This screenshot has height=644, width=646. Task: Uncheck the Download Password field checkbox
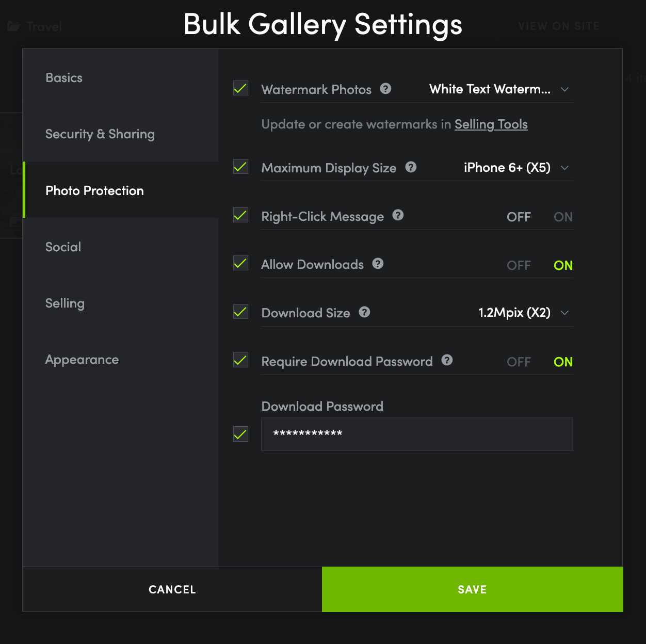click(240, 434)
